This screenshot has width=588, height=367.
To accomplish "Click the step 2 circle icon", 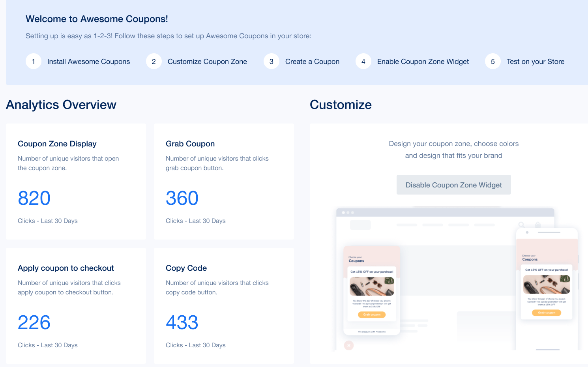I will pos(154,61).
